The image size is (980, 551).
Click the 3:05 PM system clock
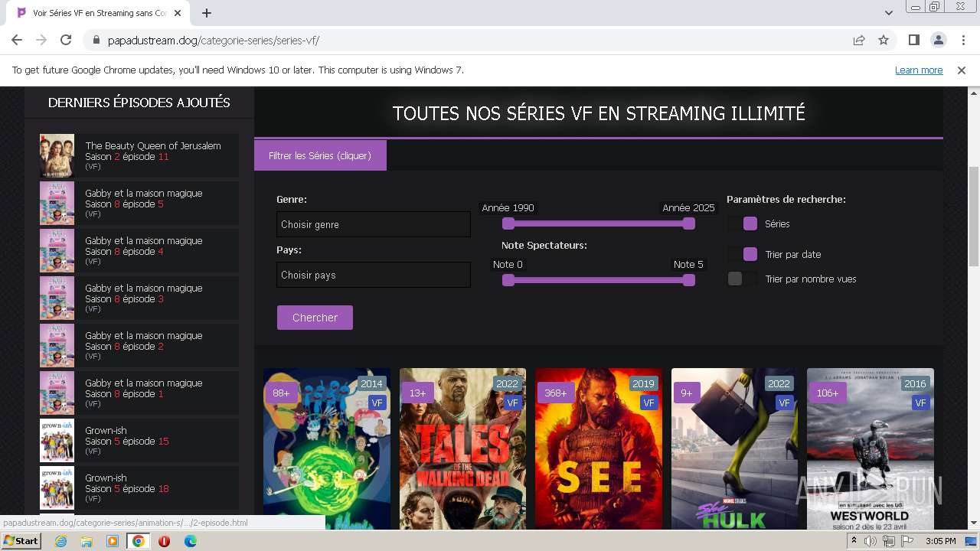[x=940, y=541]
